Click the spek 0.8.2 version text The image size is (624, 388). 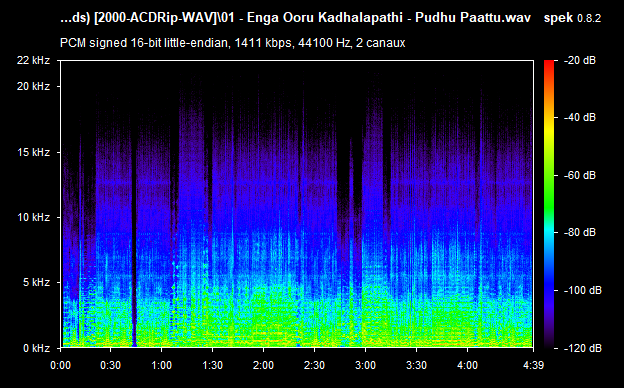pyautogui.click(x=572, y=18)
